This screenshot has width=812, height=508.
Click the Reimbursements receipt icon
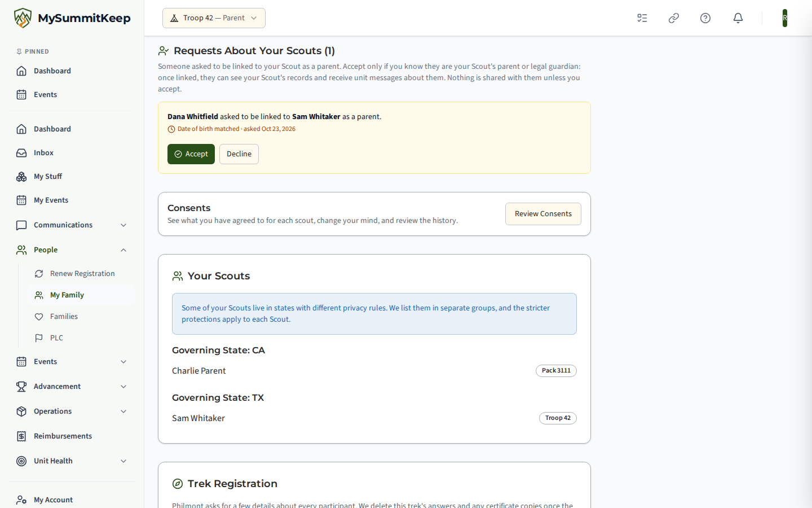[21, 436]
